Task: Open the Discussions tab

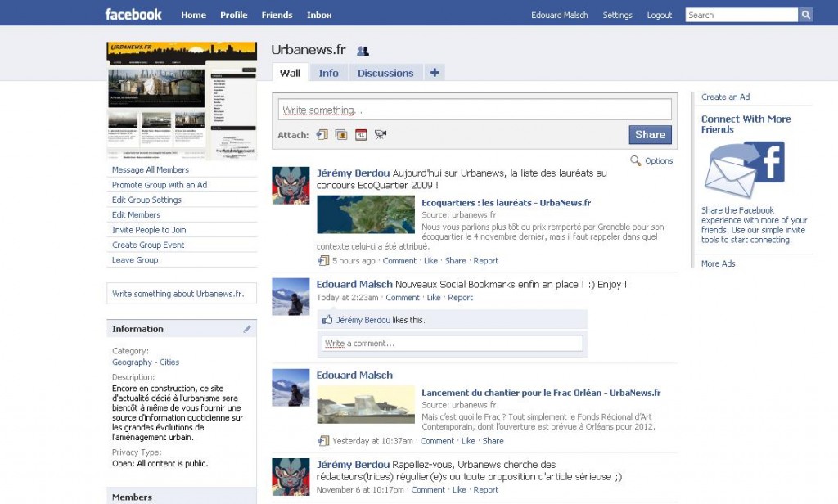Action: (385, 73)
